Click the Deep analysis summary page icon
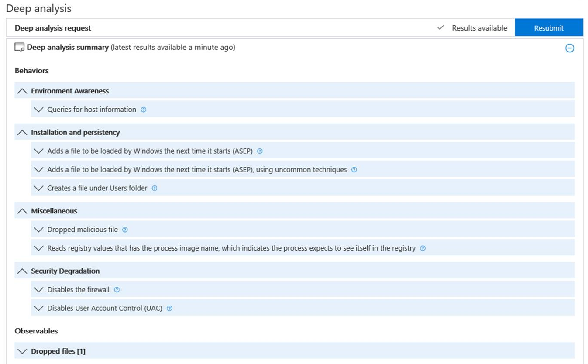The height and width of the screenshot is (364, 588). (20, 47)
